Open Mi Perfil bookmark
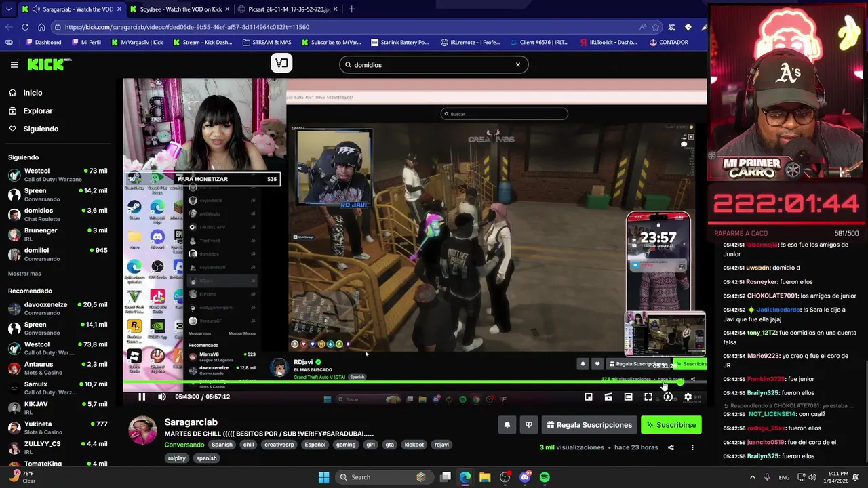 click(85, 42)
